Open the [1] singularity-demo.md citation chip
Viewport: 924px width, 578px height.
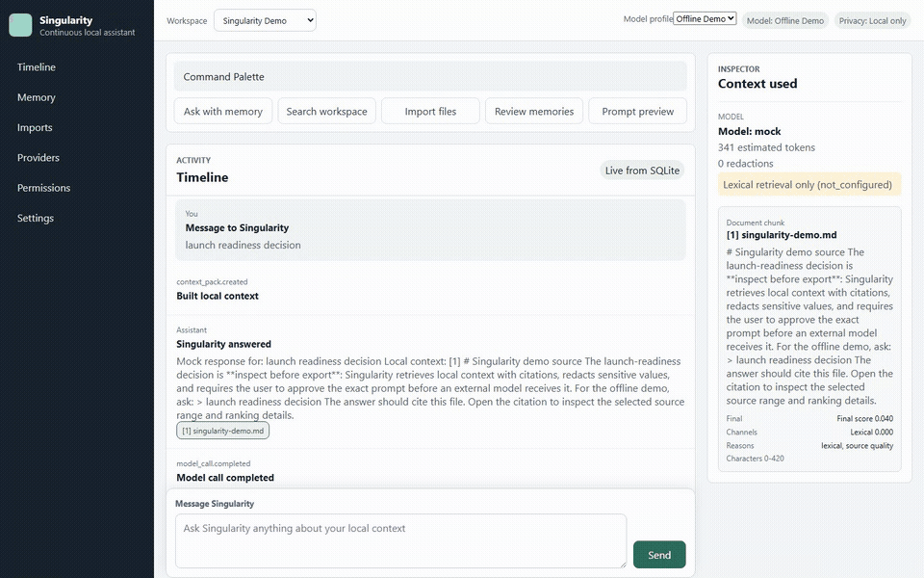coord(222,431)
